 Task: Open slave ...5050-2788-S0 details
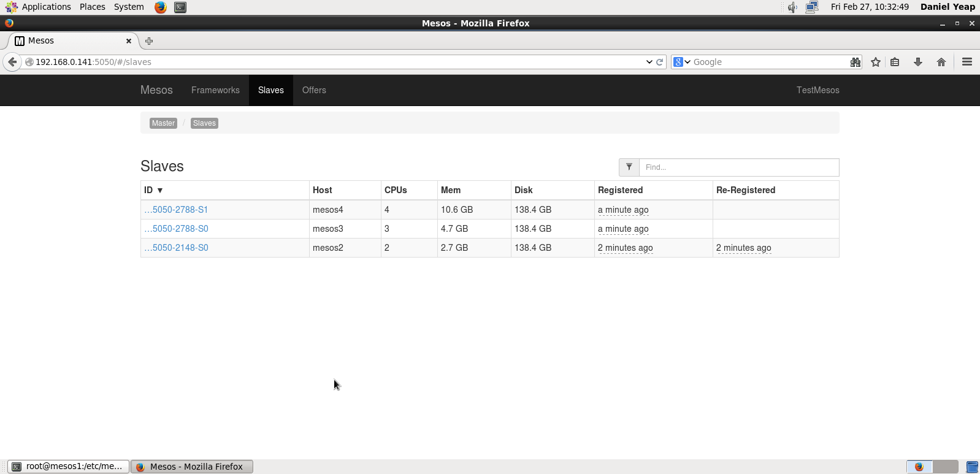coord(176,229)
